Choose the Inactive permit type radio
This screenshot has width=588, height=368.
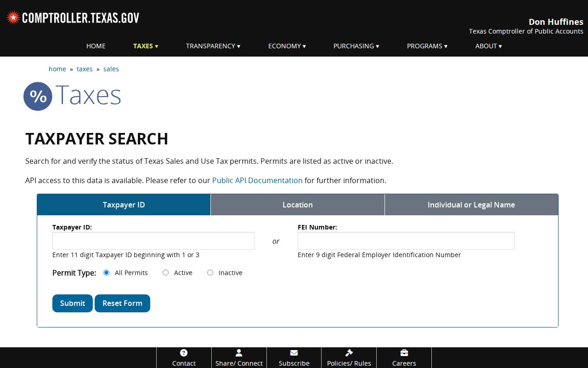(x=210, y=273)
